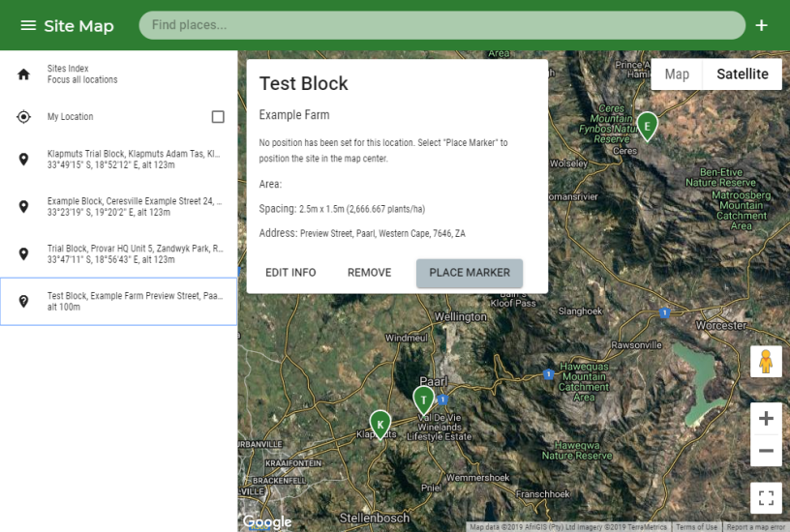Image resolution: width=790 pixels, height=532 pixels.
Task: Select Sites Index Focus all locations
Action: point(119,74)
